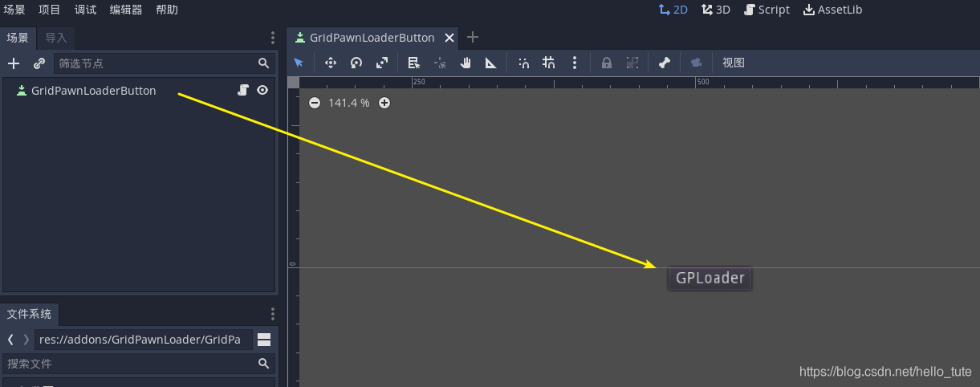Click the file search magnifier icon
The image size is (980, 387).
[x=263, y=364]
